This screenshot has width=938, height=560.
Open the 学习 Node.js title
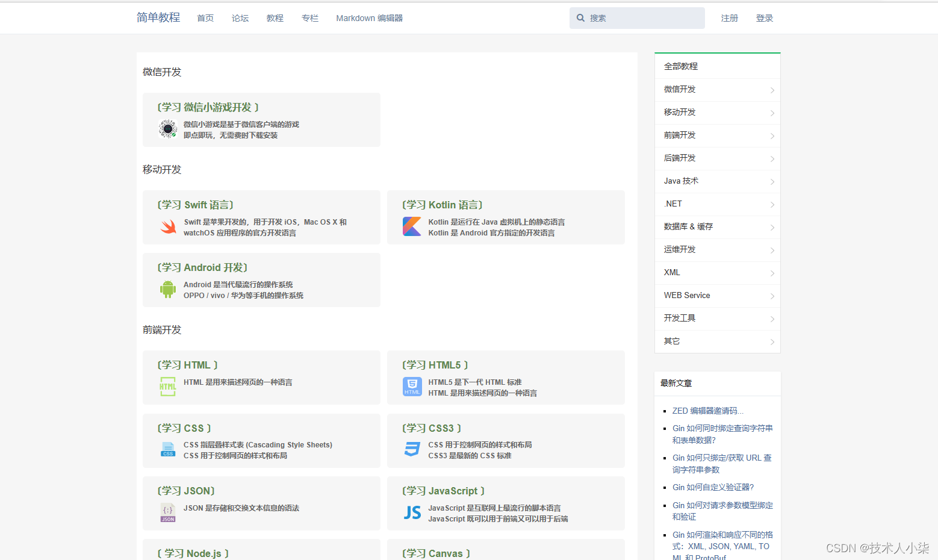tap(193, 553)
